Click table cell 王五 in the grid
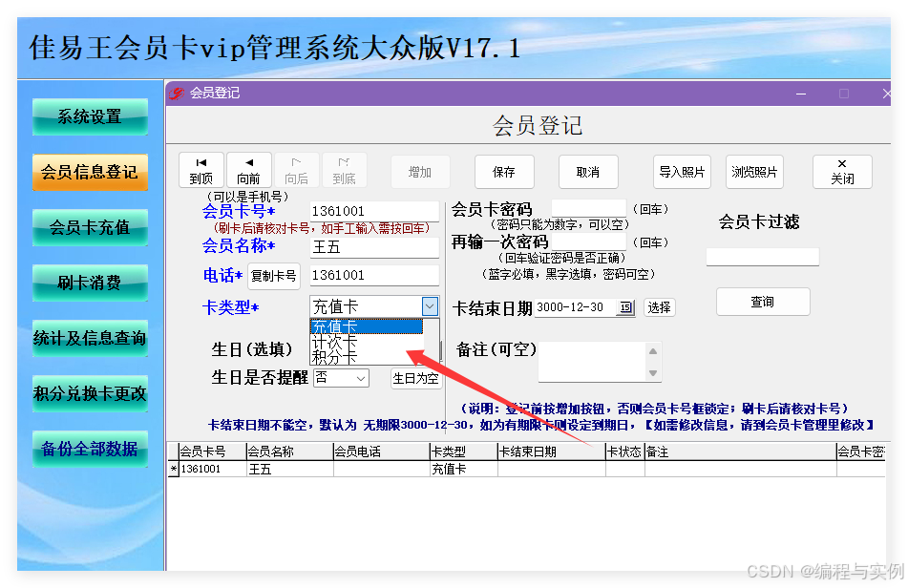 tap(289, 470)
